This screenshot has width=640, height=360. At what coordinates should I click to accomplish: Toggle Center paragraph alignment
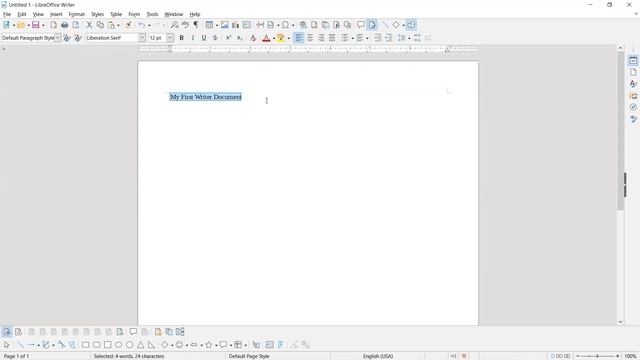310,38
